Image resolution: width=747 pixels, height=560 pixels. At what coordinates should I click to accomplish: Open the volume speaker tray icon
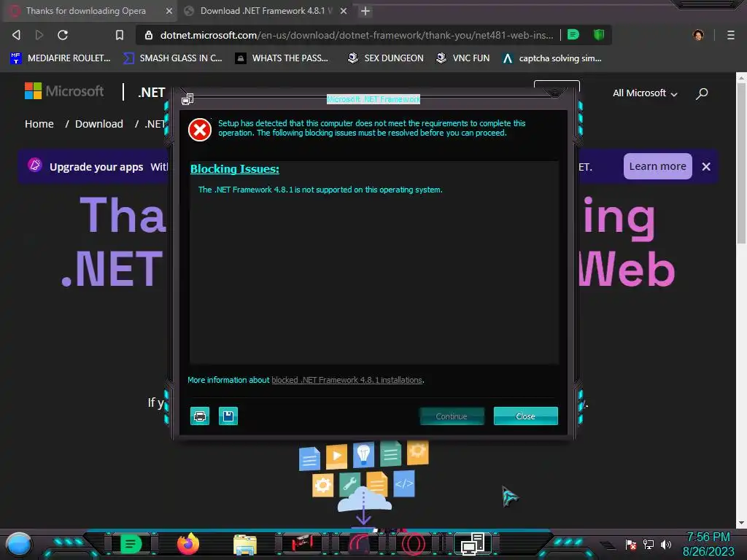(665, 544)
